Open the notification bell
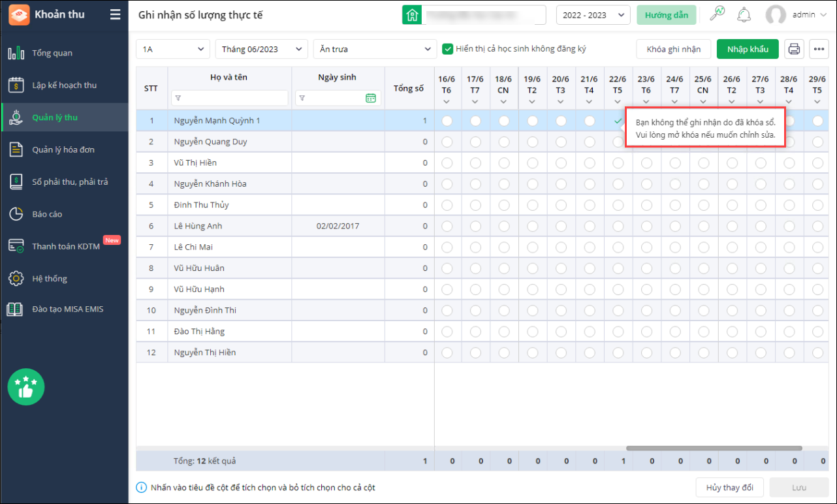The image size is (837, 504). tap(744, 14)
